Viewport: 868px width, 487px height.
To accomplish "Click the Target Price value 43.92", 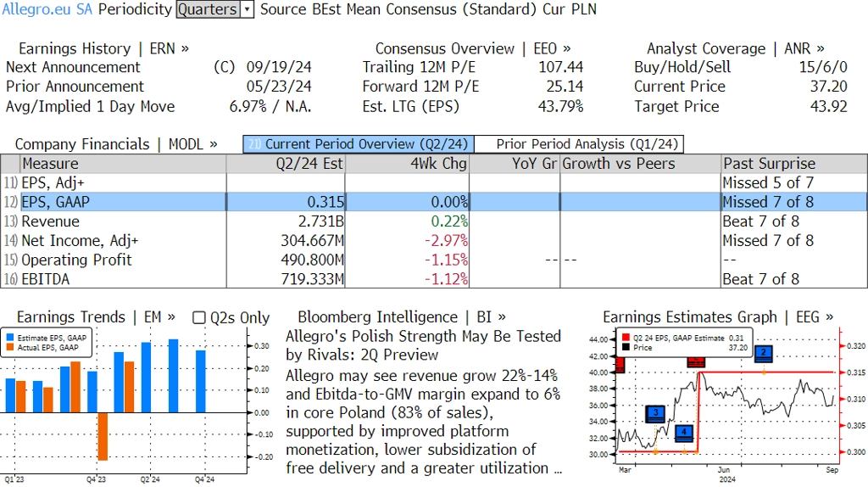I will point(829,106).
